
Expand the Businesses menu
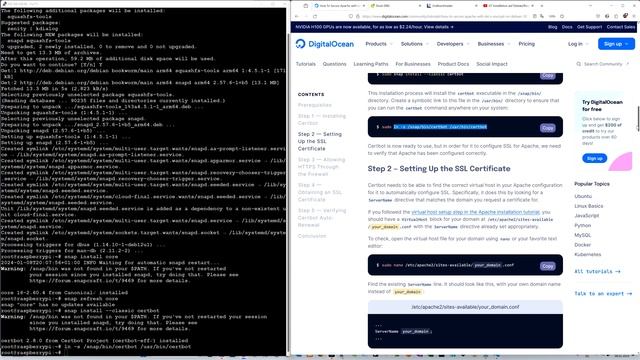pyautogui.click(x=493, y=44)
